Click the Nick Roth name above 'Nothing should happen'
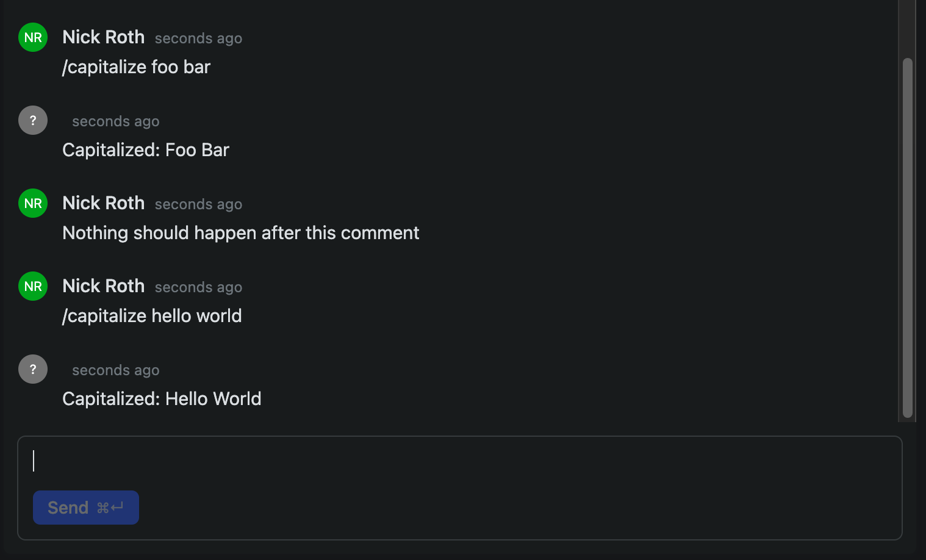 point(104,203)
